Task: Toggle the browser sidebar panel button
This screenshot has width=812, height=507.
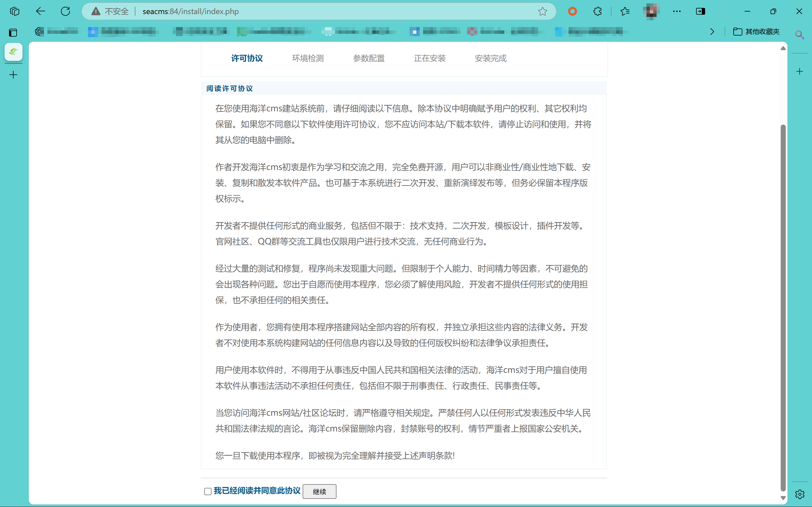Action: point(700,11)
